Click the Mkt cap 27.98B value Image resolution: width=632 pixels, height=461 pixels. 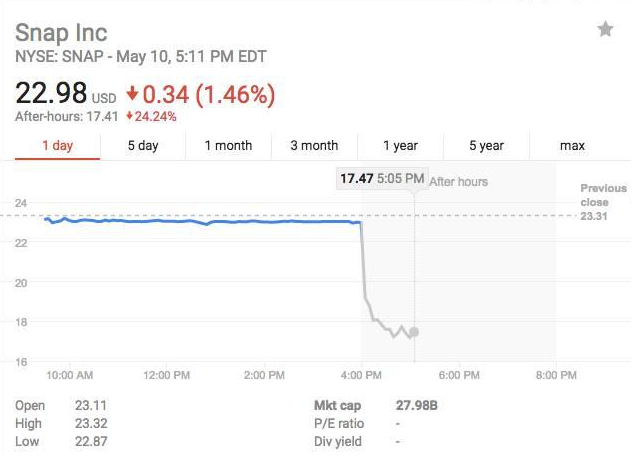pyautogui.click(x=416, y=406)
